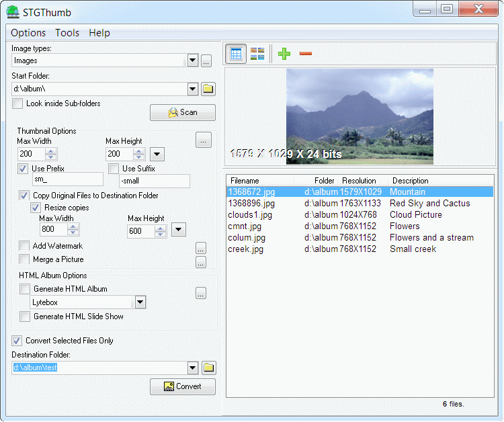Browse for Start Folder using folder icon

pos(208,89)
